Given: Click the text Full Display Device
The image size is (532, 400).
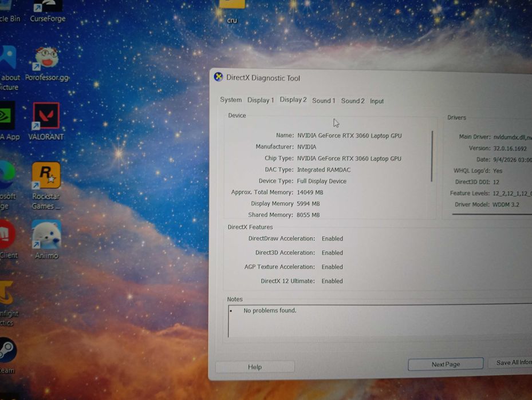Looking at the screenshot, I should [322, 181].
